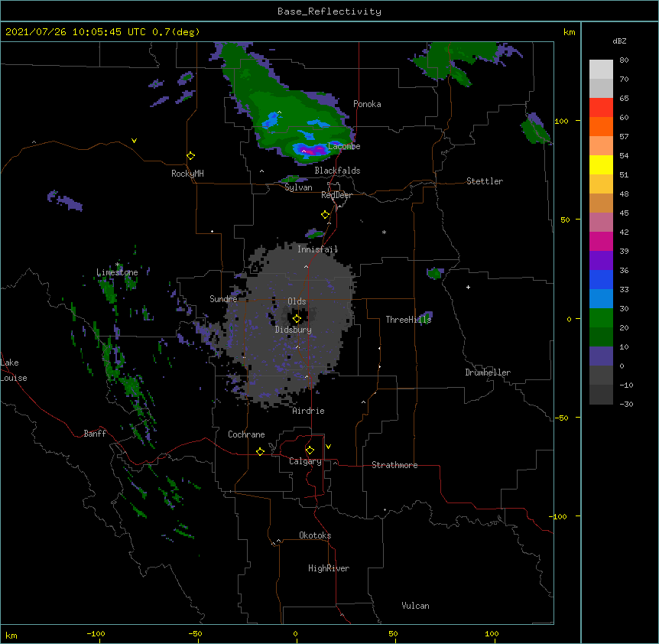
Task: Click the white 70-80 dBZ legend swatch
Action: [601, 70]
